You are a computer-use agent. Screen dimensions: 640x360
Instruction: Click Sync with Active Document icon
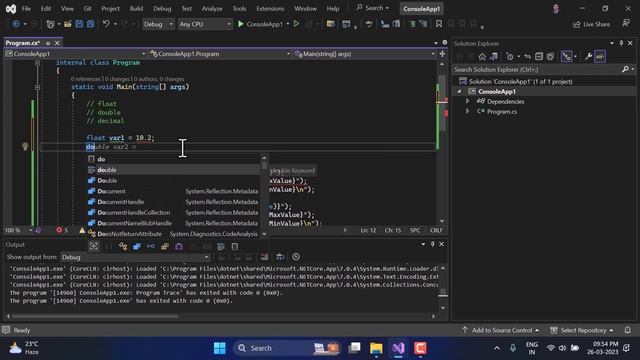click(527, 57)
